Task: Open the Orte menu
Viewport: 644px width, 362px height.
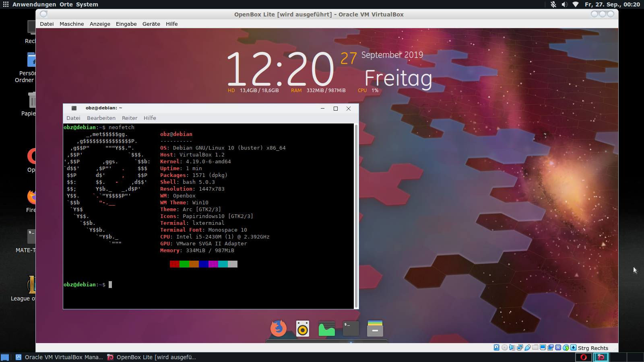Action: click(x=66, y=4)
